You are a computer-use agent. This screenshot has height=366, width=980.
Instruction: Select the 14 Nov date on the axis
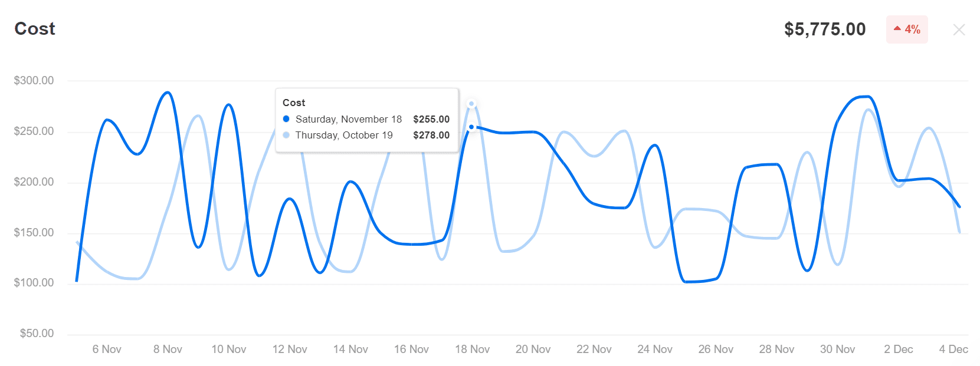[350, 349]
